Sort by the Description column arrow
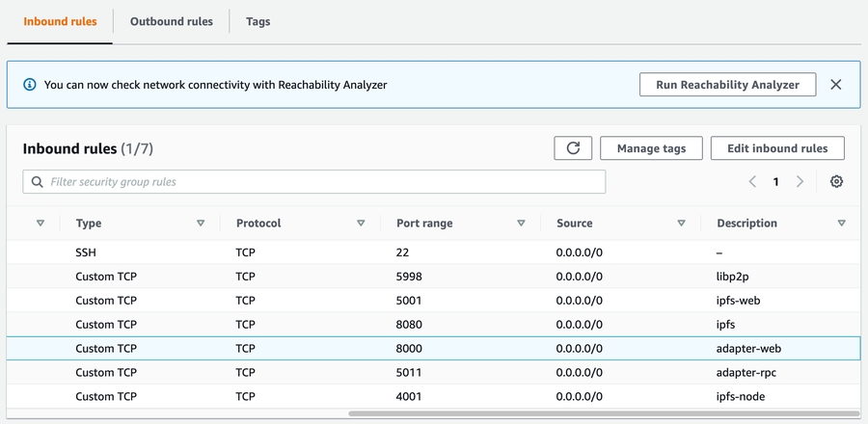The width and height of the screenshot is (868, 424). coord(841,224)
